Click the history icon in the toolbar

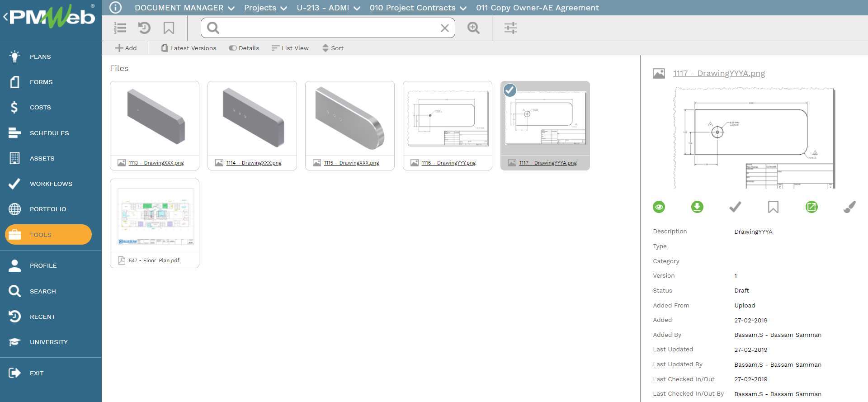[x=144, y=28]
